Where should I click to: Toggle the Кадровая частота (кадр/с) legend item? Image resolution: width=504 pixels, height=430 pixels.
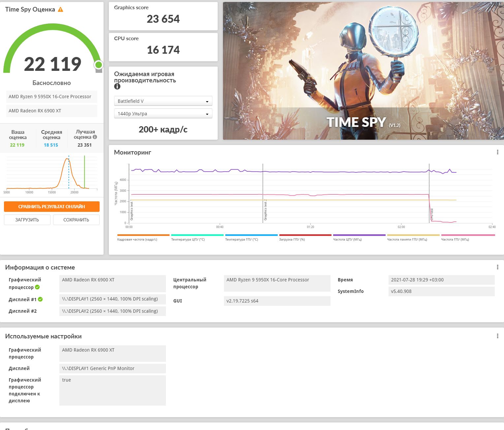tap(143, 238)
